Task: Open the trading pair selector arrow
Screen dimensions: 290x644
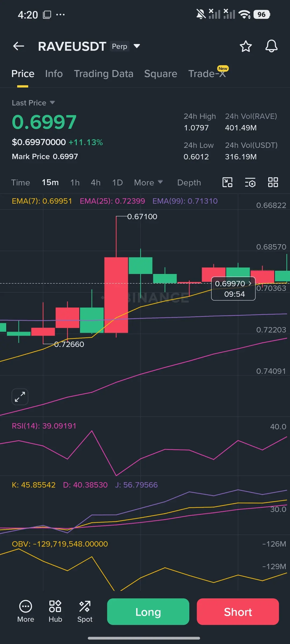Action: 137,46
